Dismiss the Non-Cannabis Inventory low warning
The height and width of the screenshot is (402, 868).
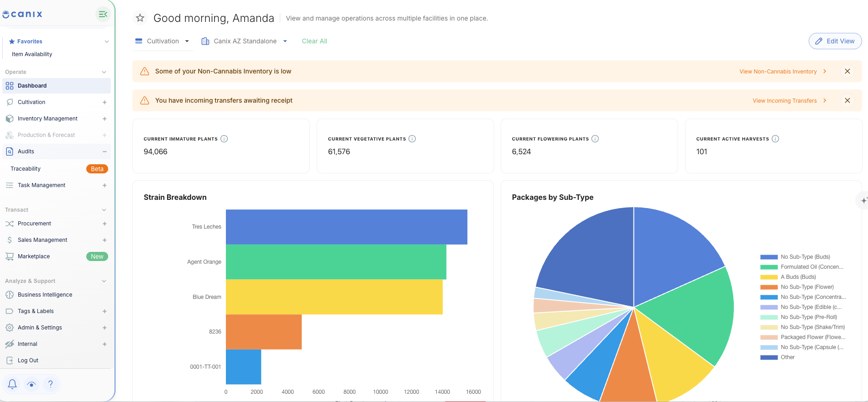(847, 71)
